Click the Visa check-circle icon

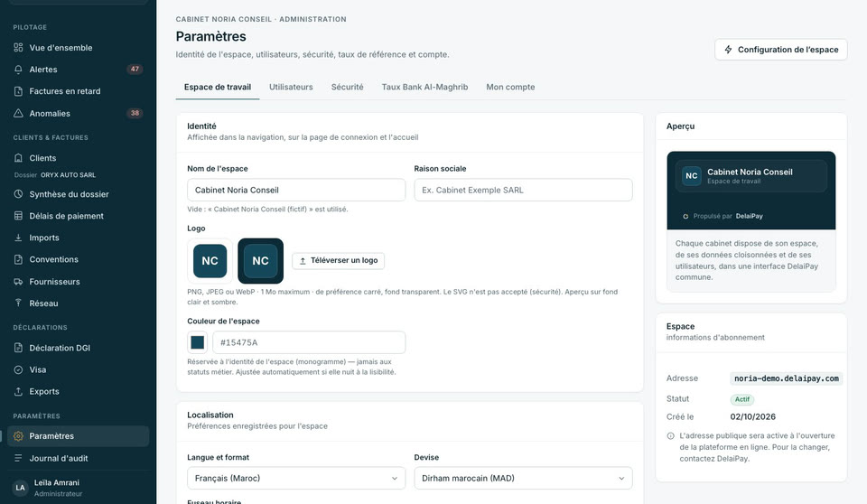(x=18, y=369)
